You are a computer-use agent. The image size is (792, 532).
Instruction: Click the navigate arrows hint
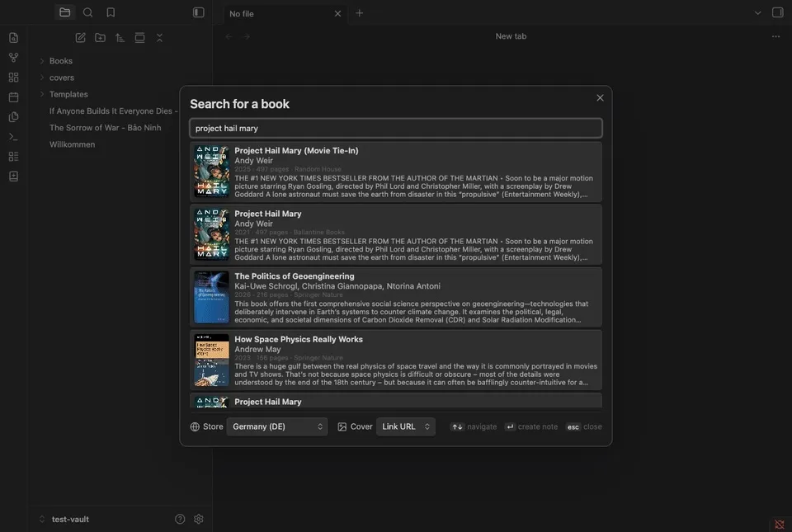pos(474,427)
